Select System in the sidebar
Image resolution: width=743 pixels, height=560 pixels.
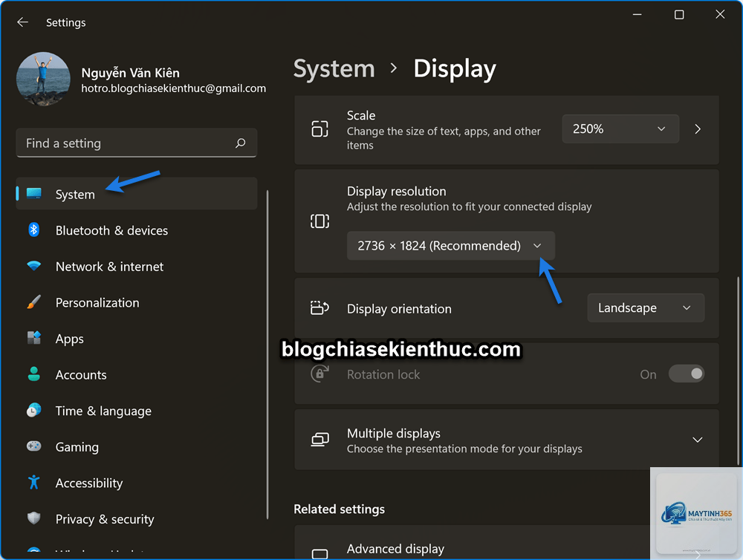tap(137, 194)
